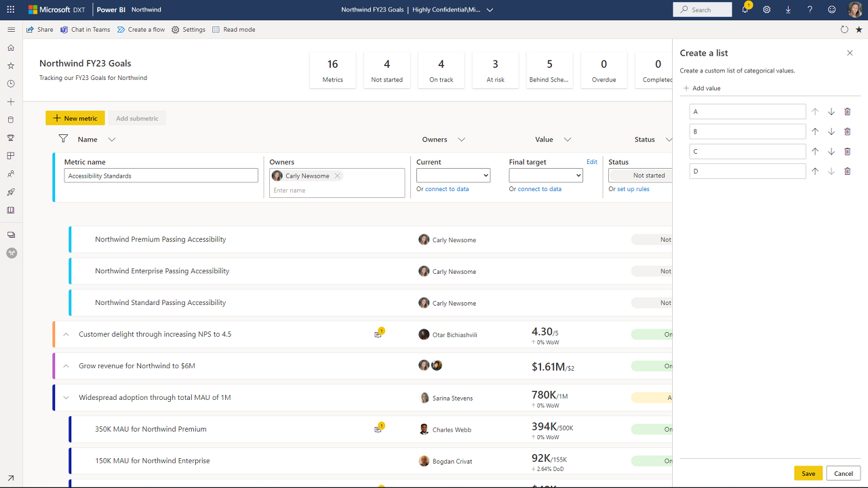Move value D up
Image resolution: width=868 pixels, height=488 pixels.
pos(815,171)
